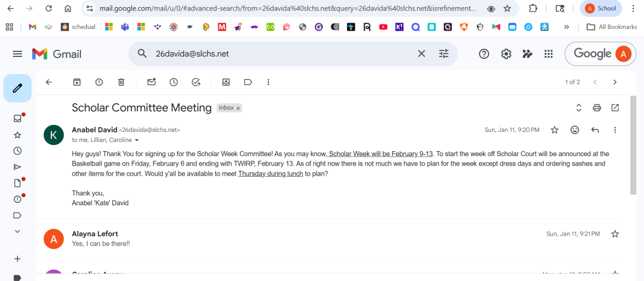Remove the Inbox label from conversation
This screenshot has height=281, width=644.
[x=238, y=108]
